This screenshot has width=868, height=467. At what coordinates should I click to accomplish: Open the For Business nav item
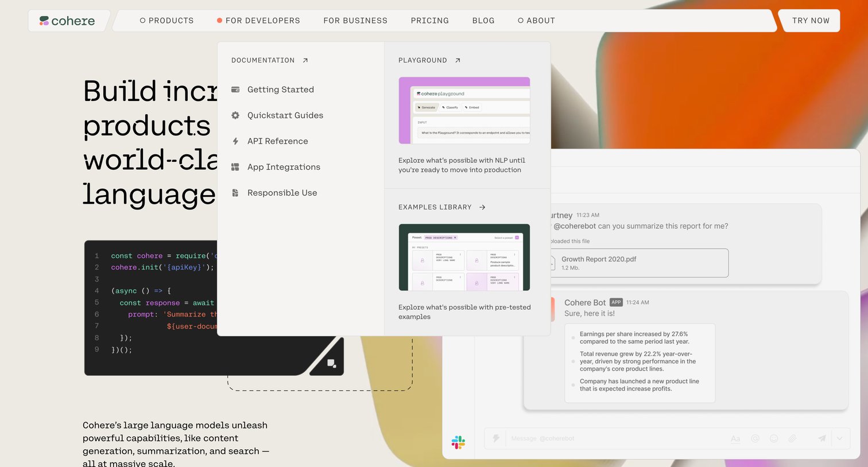tap(355, 21)
